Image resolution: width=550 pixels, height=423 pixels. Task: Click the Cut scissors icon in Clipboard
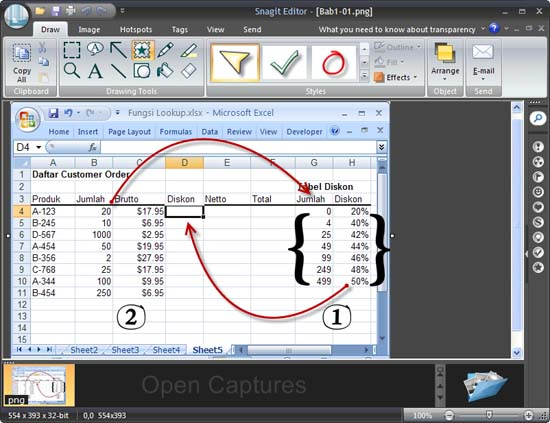point(42,47)
